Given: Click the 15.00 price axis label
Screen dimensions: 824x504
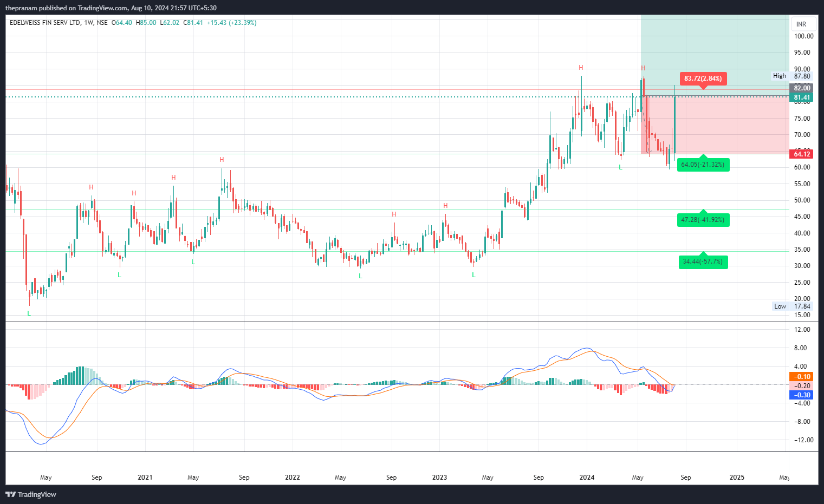Looking at the screenshot, I should coord(802,315).
